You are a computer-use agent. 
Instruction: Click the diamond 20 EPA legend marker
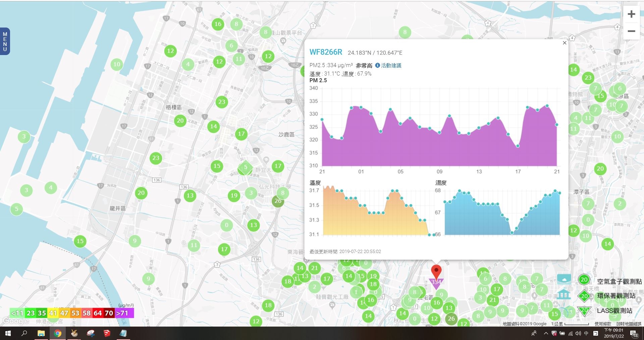(584, 296)
